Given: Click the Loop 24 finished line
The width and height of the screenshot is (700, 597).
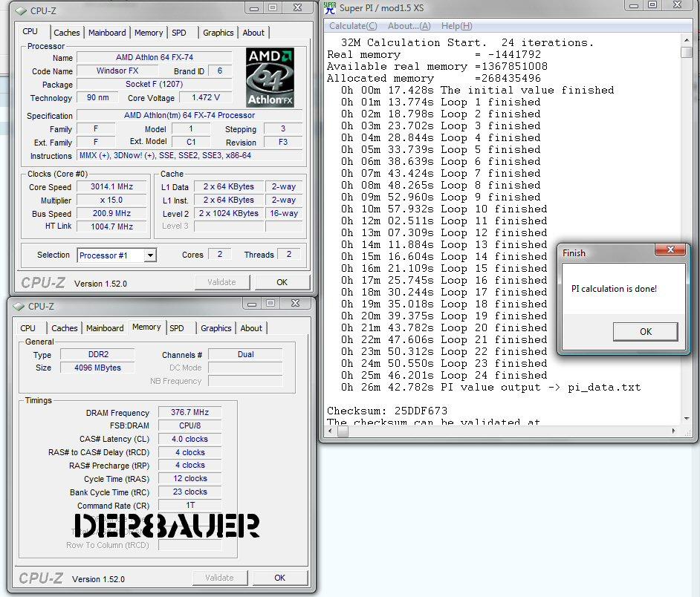Looking at the screenshot, I should pos(444,375).
